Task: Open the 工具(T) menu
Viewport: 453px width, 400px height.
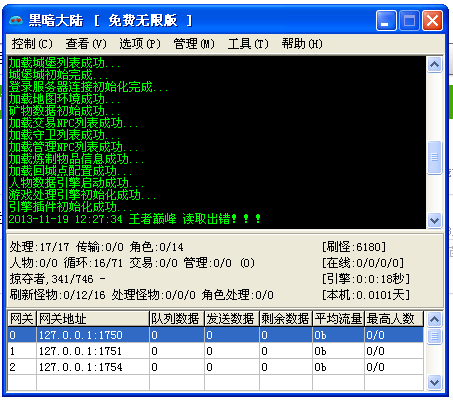Action: click(x=248, y=44)
